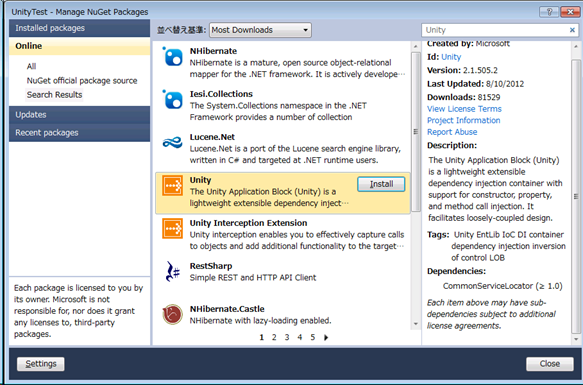This screenshot has height=385, width=583.
Task: Open the View License Terms link
Action: click(x=464, y=109)
